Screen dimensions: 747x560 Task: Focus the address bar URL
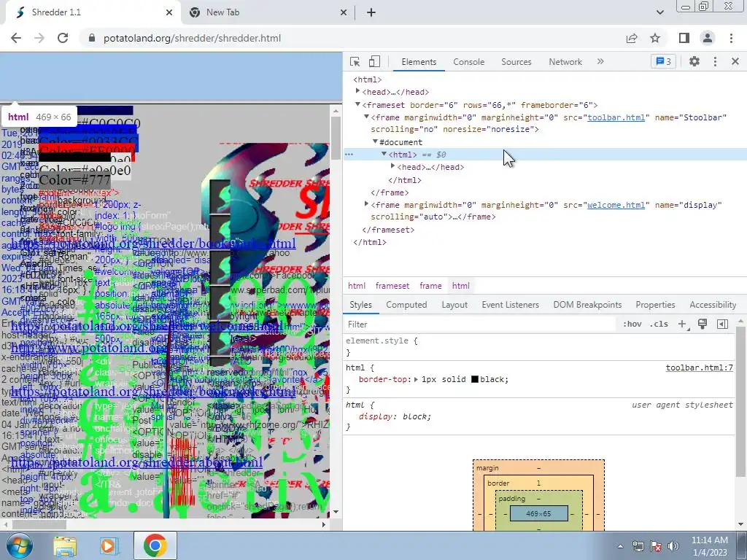coord(192,38)
